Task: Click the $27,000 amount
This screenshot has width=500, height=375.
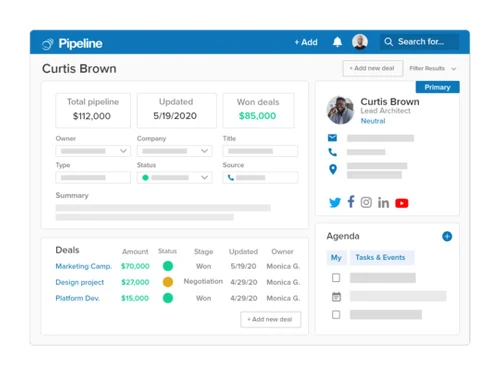Action: (135, 282)
